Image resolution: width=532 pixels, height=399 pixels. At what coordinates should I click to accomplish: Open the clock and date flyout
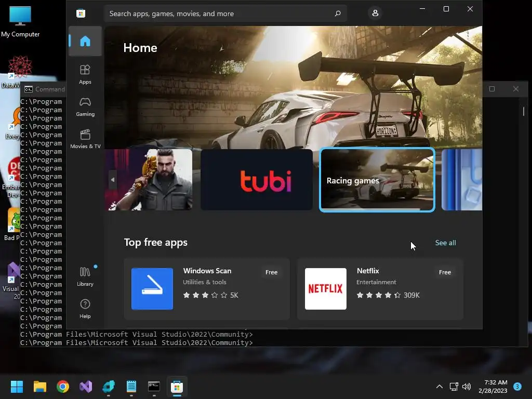coord(493,387)
